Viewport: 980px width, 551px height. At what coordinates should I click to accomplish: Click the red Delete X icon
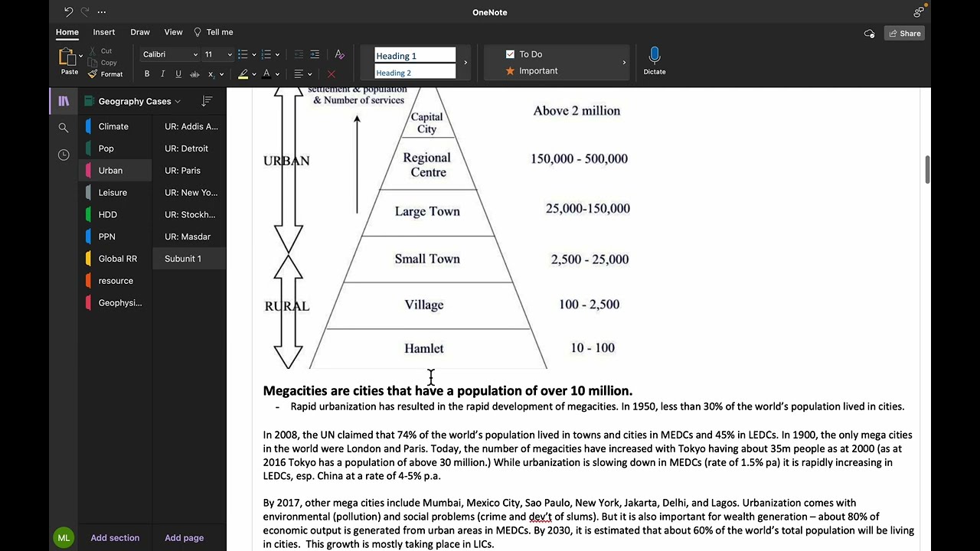(x=331, y=74)
